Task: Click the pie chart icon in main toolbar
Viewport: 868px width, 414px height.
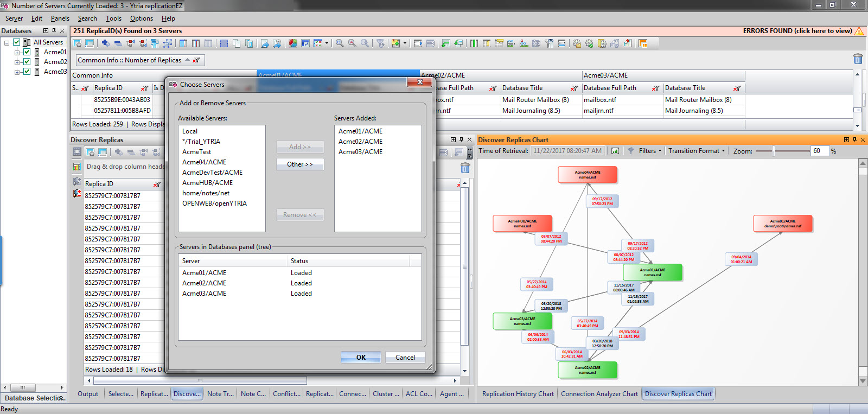Action: coord(292,43)
